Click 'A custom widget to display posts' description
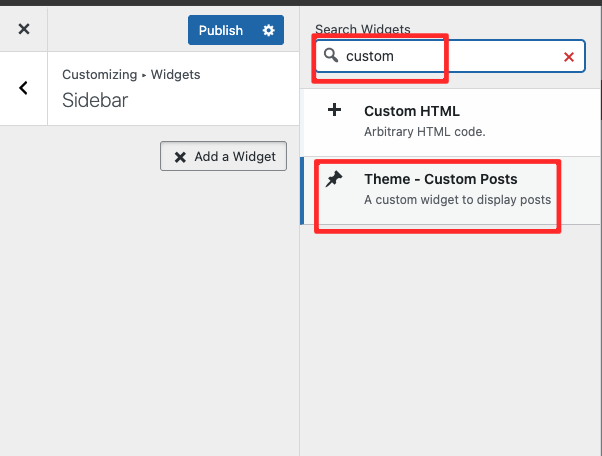The height and width of the screenshot is (456, 602). click(x=457, y=199)
